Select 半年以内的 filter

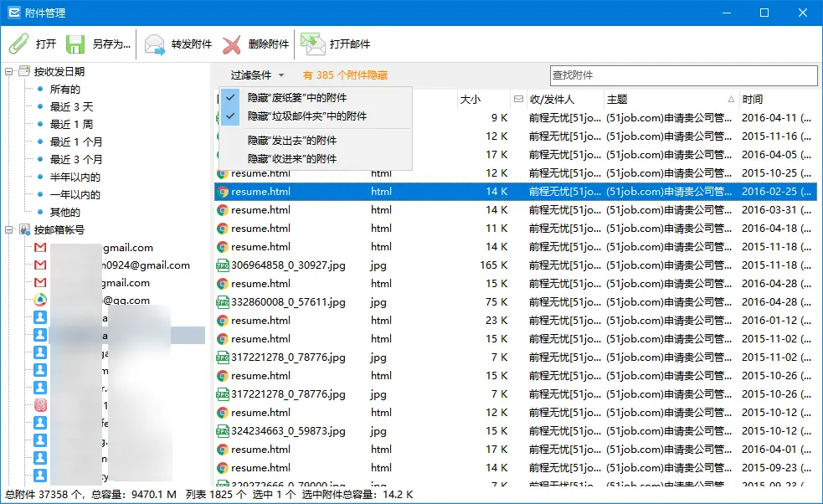coord(75,177)
